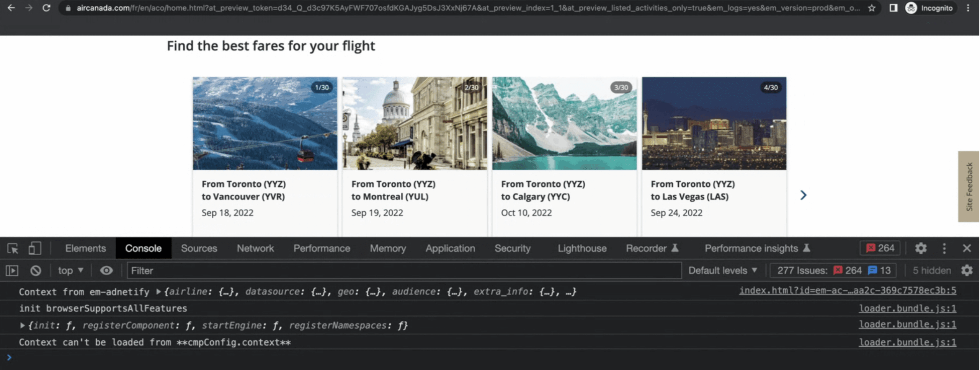Select the From Toronto to Montreal (YUL) text
The image size is (980, 370).
[394, 190]
